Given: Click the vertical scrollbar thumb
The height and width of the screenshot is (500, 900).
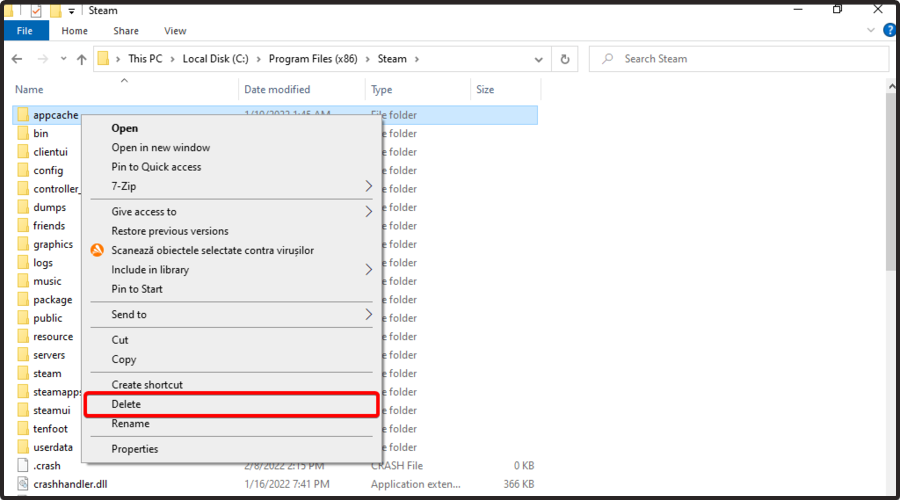Looking at the screenshot, I should click(891, 184).
